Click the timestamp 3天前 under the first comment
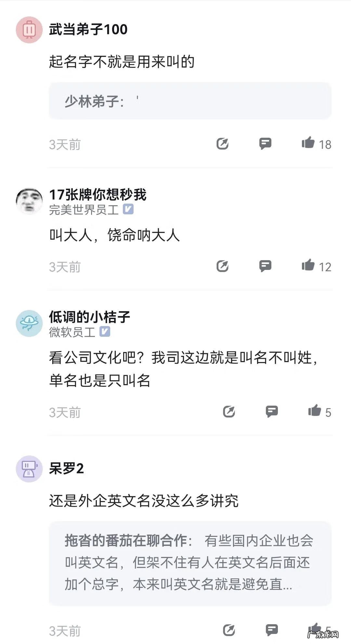 pyautogui.click(x=64, y=145)
